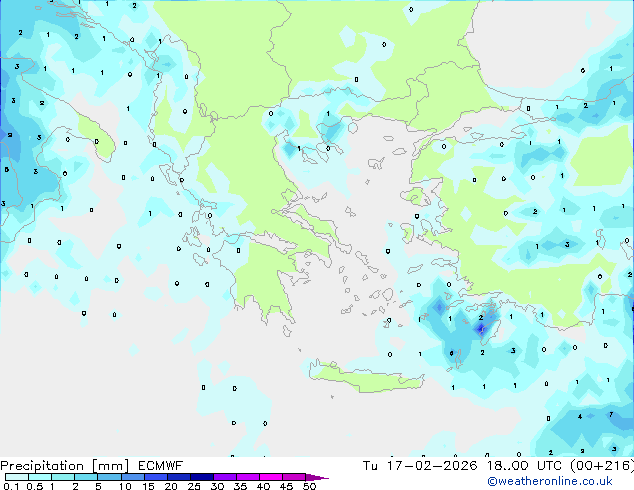
Task: Select the 20–25 mm legend color swatch
Action: 178,477
